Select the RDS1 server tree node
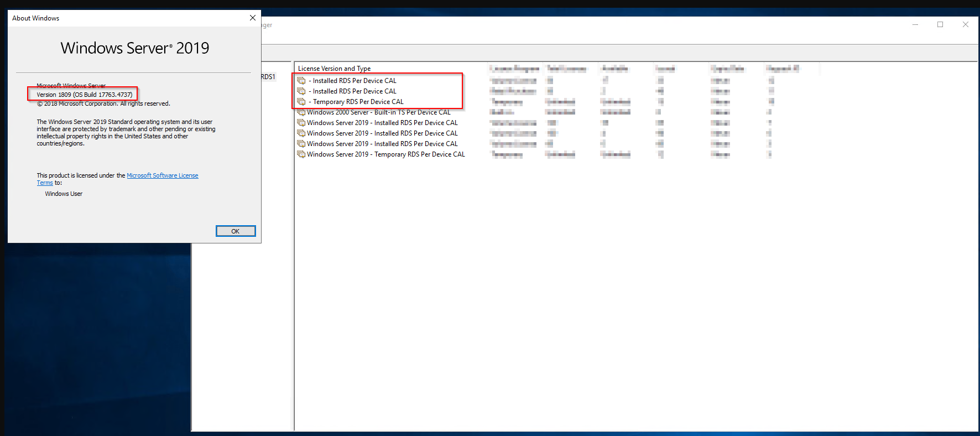 coord(268,77)
